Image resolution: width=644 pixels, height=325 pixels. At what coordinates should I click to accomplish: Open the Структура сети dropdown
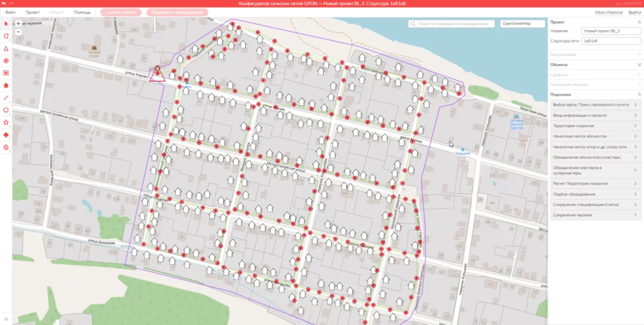(612, 41)
